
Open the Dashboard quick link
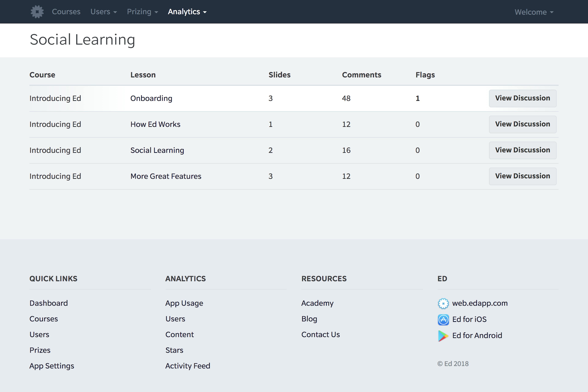49,303
